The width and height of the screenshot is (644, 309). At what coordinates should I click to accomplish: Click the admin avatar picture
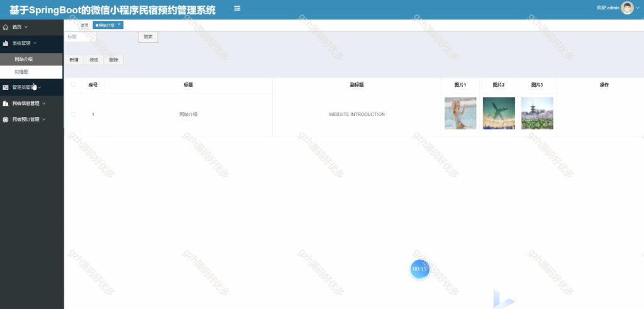click(x=627, y=8)
